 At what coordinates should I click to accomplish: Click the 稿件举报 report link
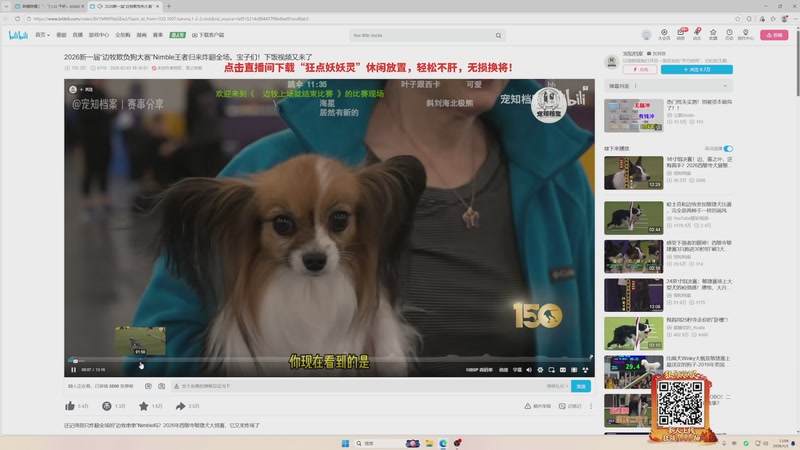pos(538,406)
